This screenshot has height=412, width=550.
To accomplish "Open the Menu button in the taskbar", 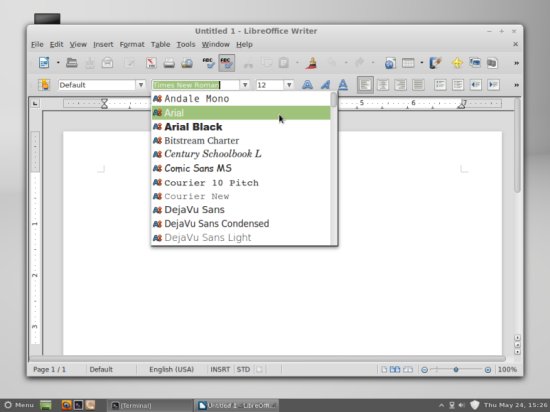I will pos(19,405).
